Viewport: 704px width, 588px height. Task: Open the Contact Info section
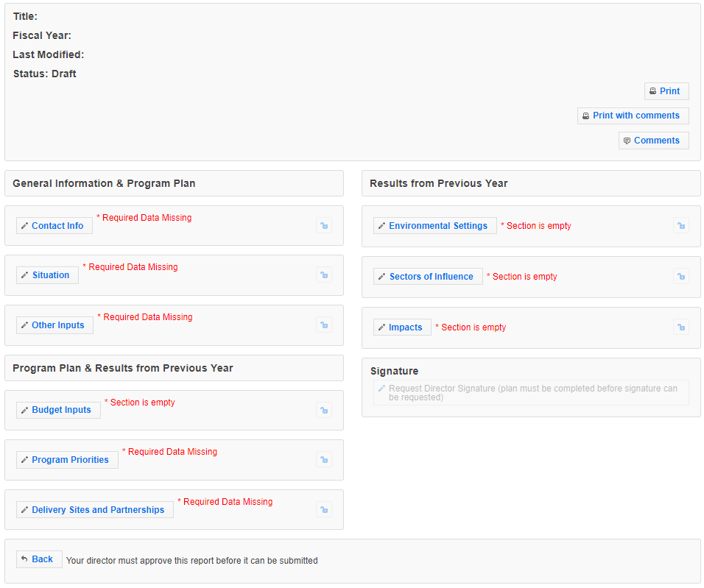pos(54,226)
